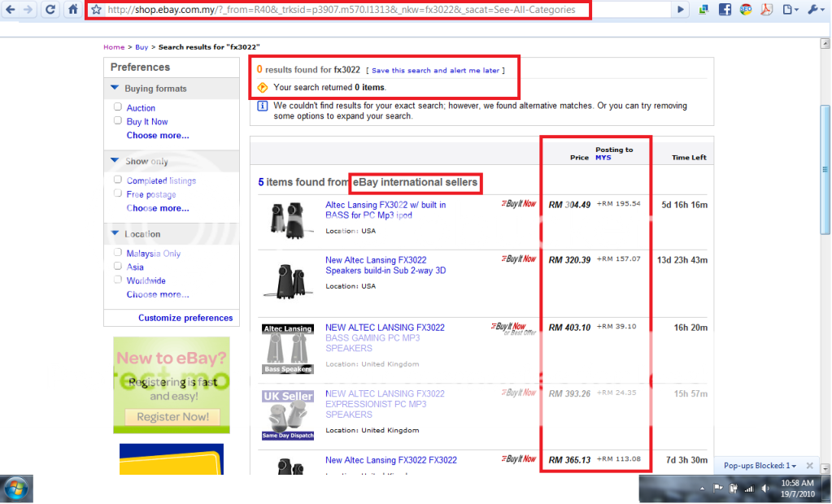Screen dimensions: 832x504
Task: Click the volume speaker tray icon
Action: [x=765, y=489]
